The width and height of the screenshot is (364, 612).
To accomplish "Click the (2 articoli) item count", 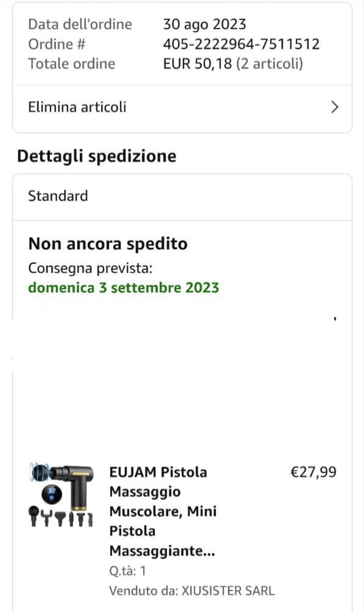I will (x=269, y=64).
